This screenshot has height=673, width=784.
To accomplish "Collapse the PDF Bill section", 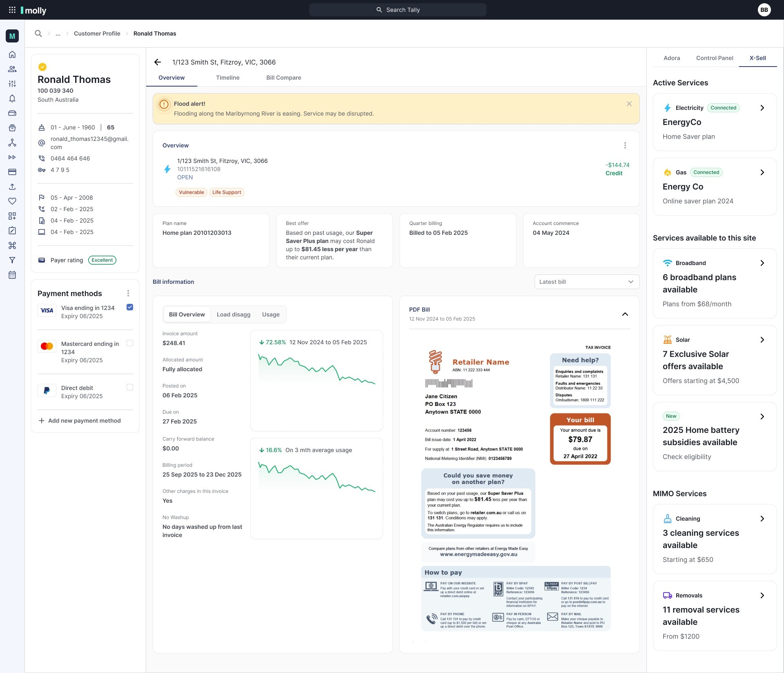I will tap(625, 314).
